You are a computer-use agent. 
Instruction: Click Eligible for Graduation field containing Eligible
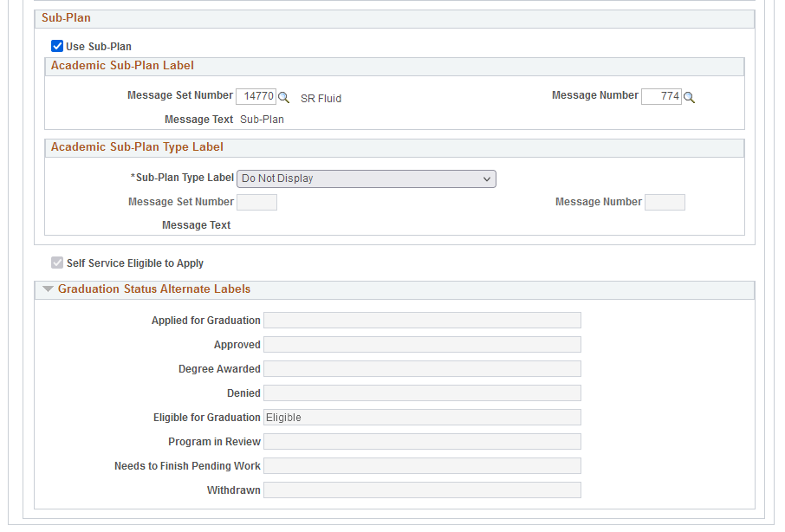(x=423, y=418)
